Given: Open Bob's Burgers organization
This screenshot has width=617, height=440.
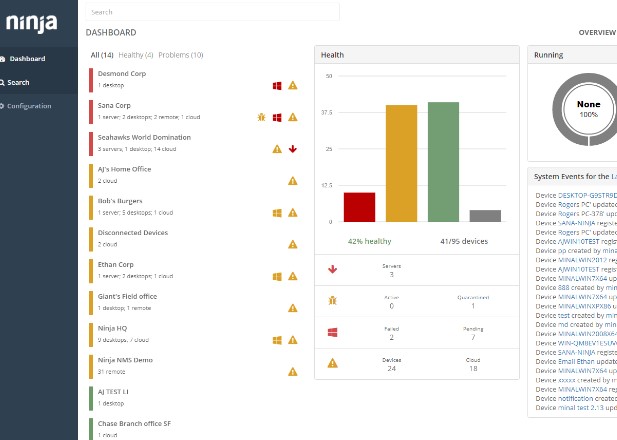Looking at the screenshot, I should [120, 201].
